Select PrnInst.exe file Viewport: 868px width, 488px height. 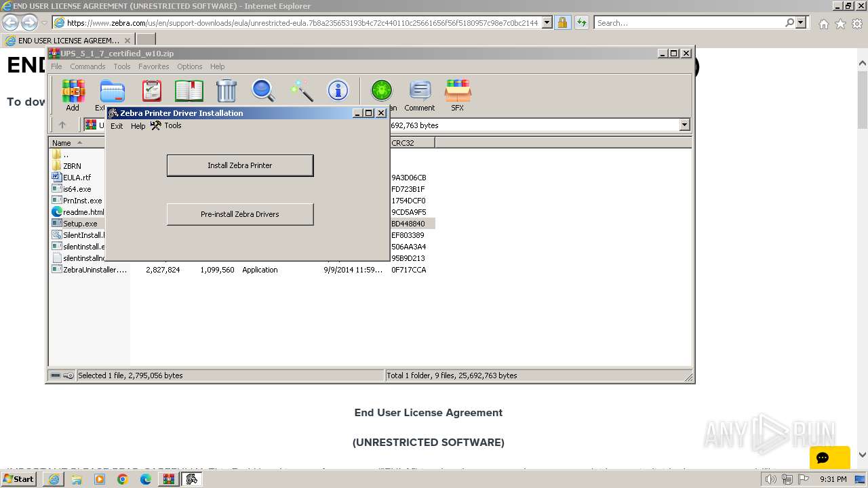point(77,201)
